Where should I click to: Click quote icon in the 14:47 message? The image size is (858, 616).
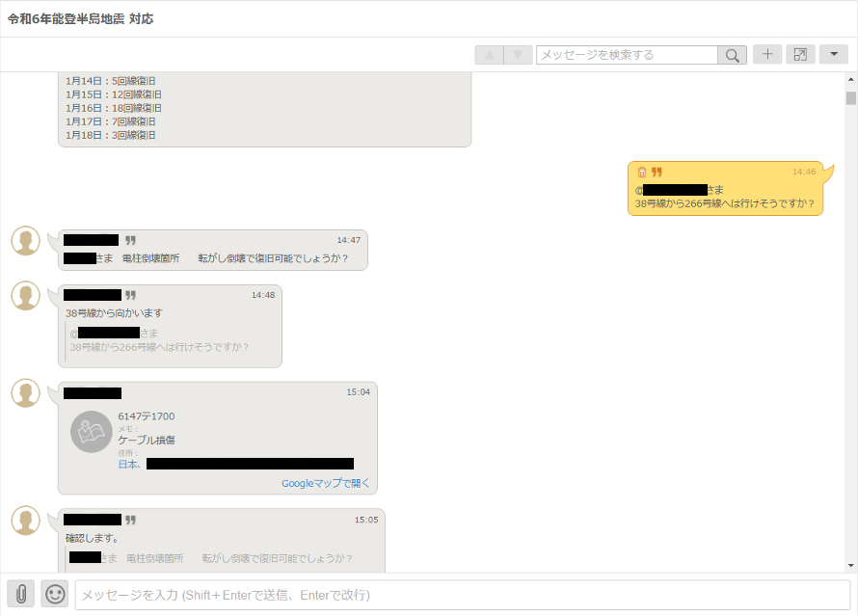[130, 240]
